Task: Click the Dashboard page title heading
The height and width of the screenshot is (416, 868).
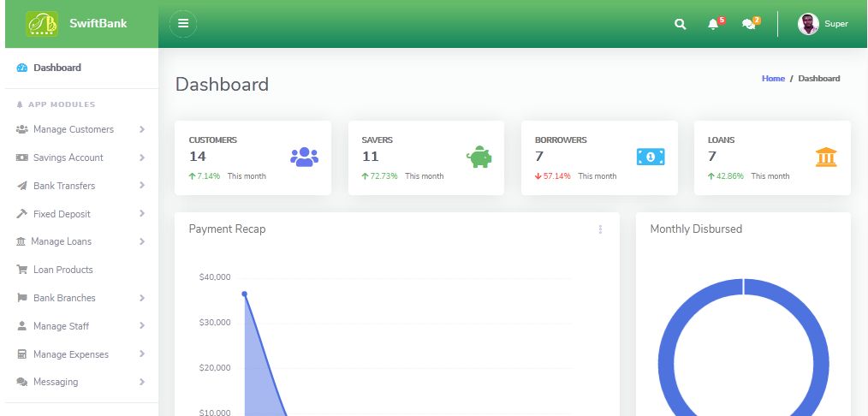Action: [222, 84]
